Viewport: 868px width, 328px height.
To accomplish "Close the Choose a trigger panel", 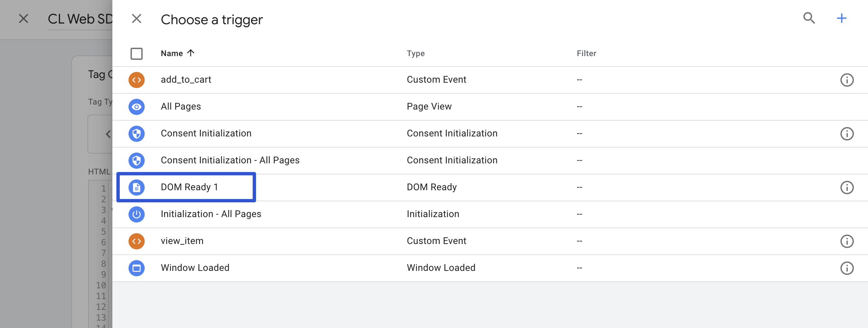I will pyautogui.click(x=137, y=18).
